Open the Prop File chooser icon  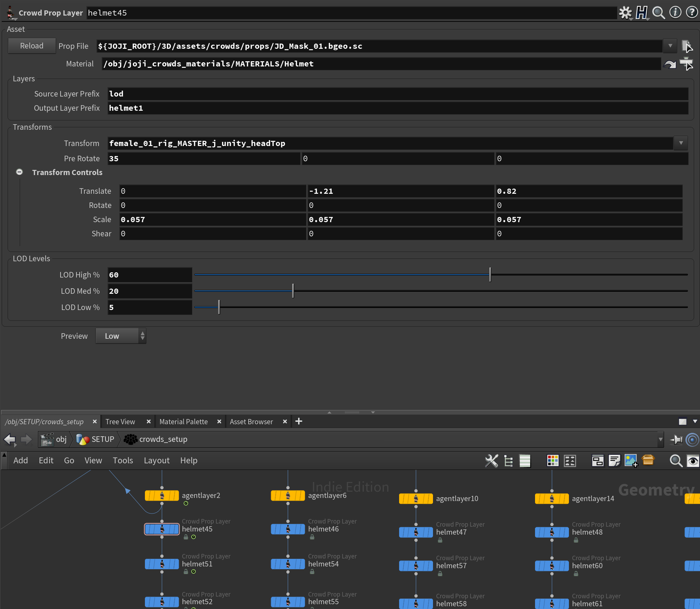(687, 46)
